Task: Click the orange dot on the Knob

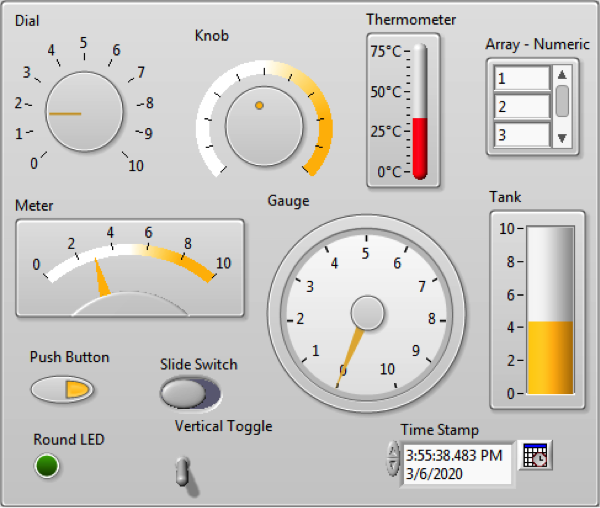Action: tap(259, 105)
